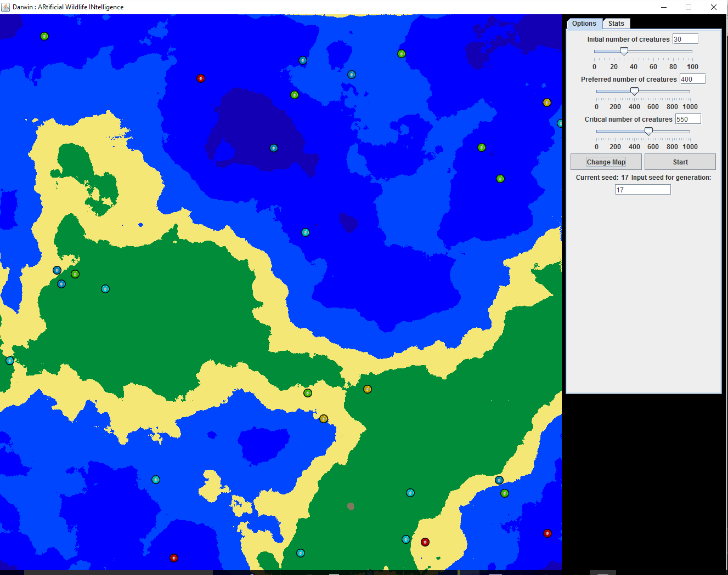Screen dimensions: 728x575
Task: Click the Critical number of creatures slider thumb
Action: pyautogui.click(x=648, y=131)
